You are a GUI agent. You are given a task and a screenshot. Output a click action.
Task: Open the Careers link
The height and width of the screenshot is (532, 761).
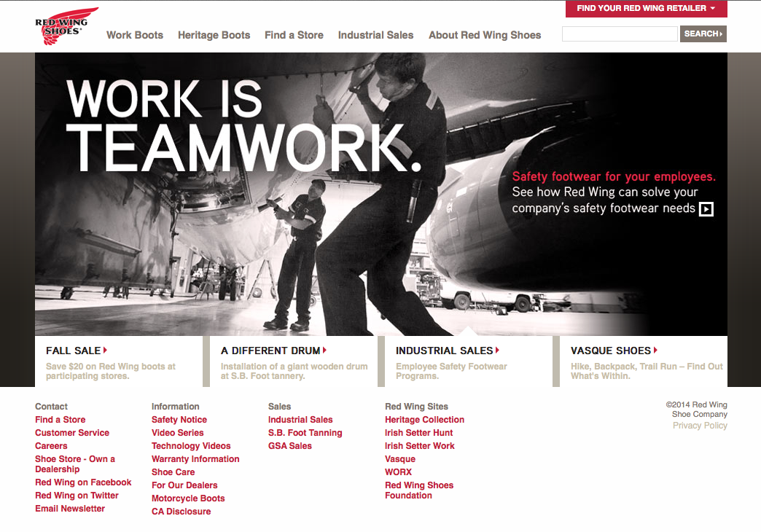point(51,446)
